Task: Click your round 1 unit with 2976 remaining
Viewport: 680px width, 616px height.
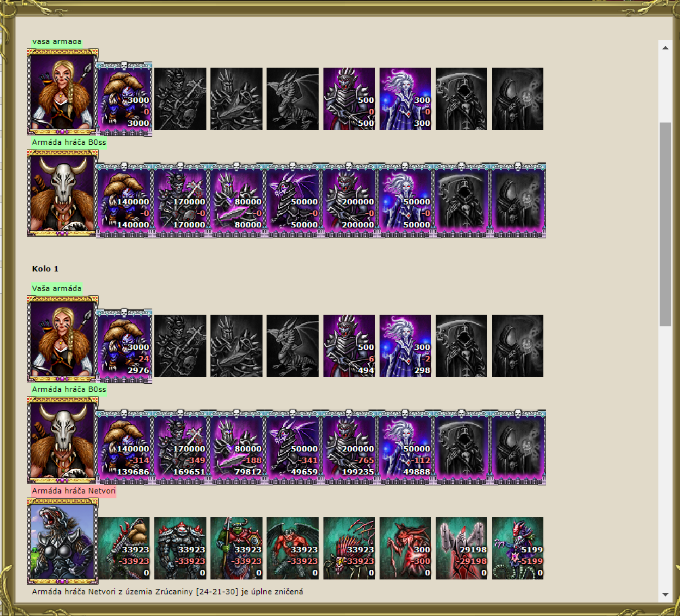Action: coord(124,346)
